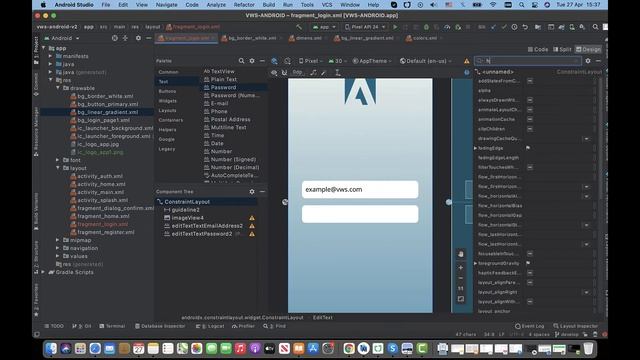Switch to the colors.xml editor tab

[x=424, y=38]
